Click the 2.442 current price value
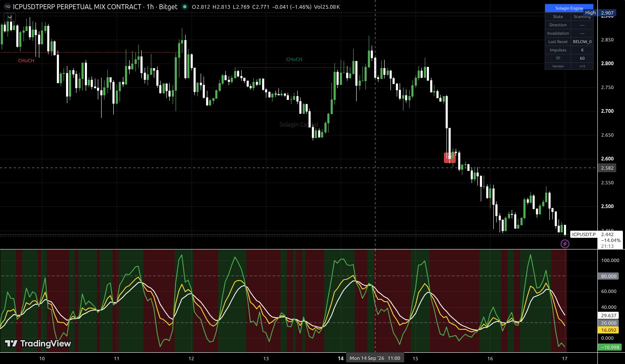Screen dimensions: 625x364 coord(607,234)
